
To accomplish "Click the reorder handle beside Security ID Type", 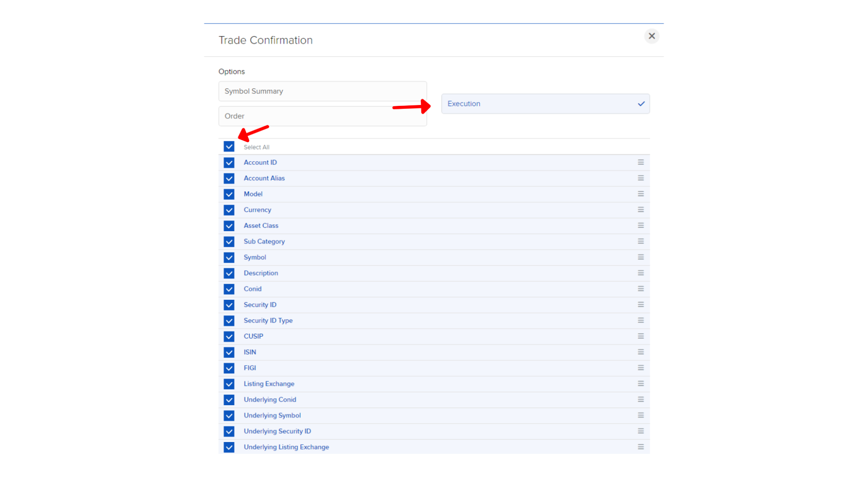I will (x=640, y=320).
